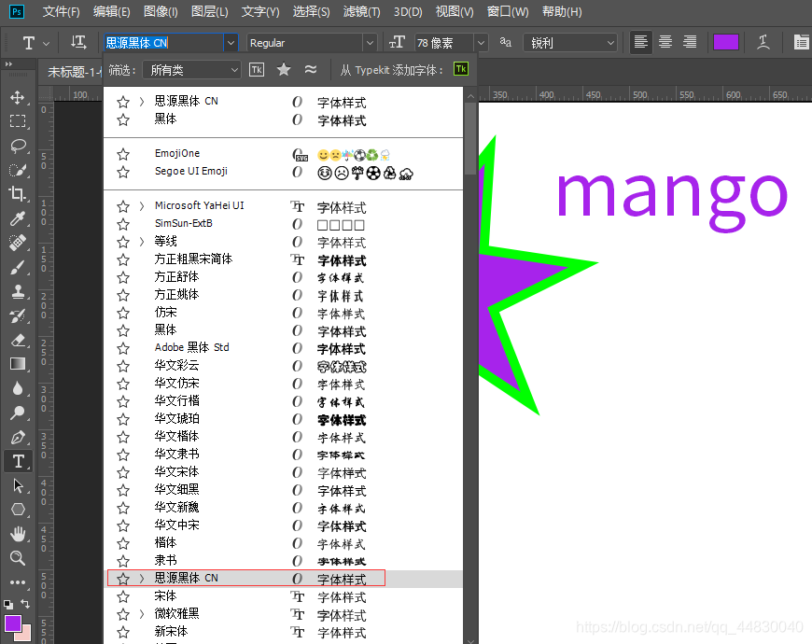Expand the highlighted 思源黑体 CN family
Image resolution: width=812 pixels, height=644 pixels.
[x=141, y=579]
